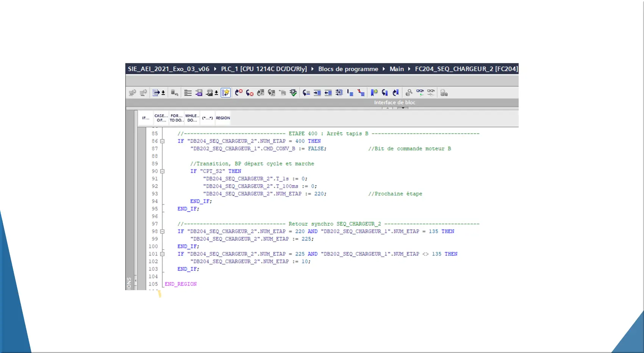644x353 pixels.
Task: Insert an IF... instruction from favorites
Action: [x=145, y=118]
